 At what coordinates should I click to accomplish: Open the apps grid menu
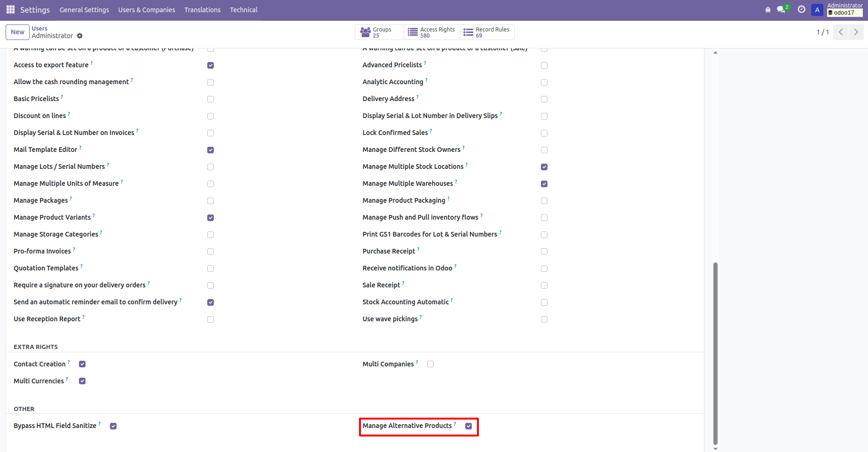[x=10, y=9]
